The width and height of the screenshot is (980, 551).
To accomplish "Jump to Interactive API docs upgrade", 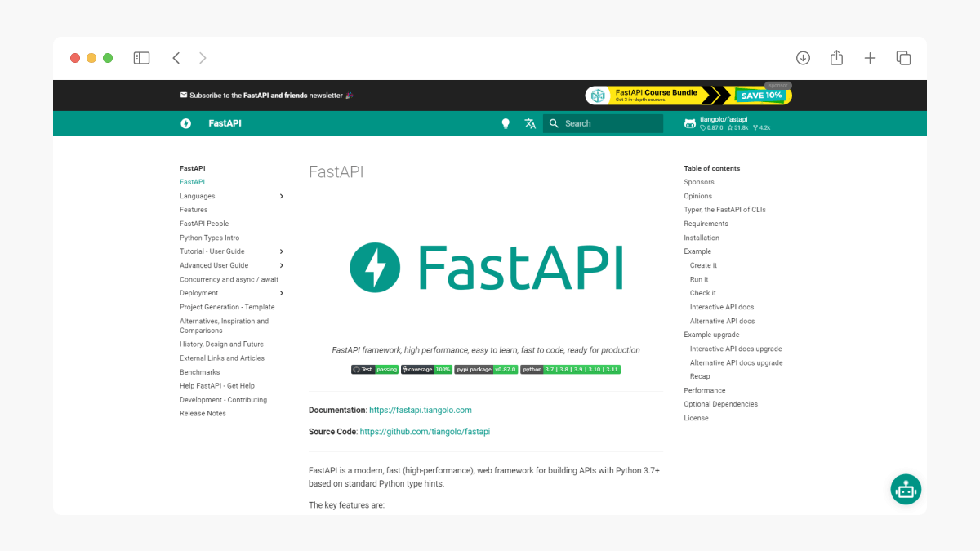I will click(x=736, y=349).
